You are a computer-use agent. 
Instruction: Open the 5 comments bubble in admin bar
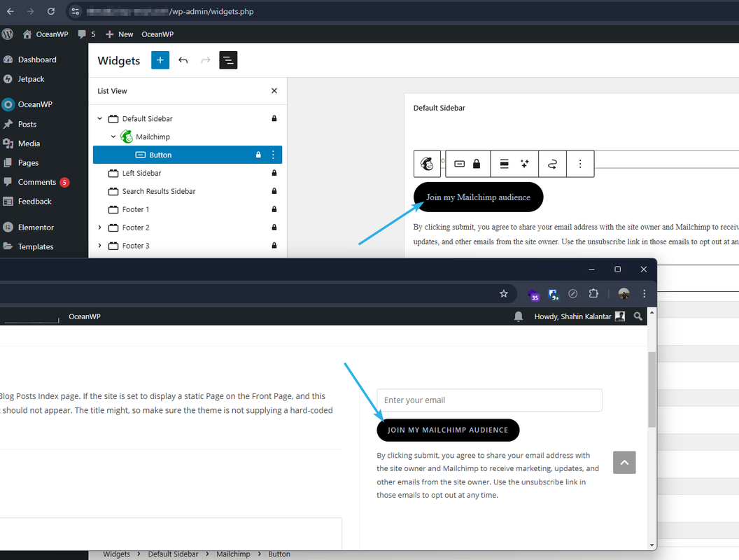click(x=87, y=34)
